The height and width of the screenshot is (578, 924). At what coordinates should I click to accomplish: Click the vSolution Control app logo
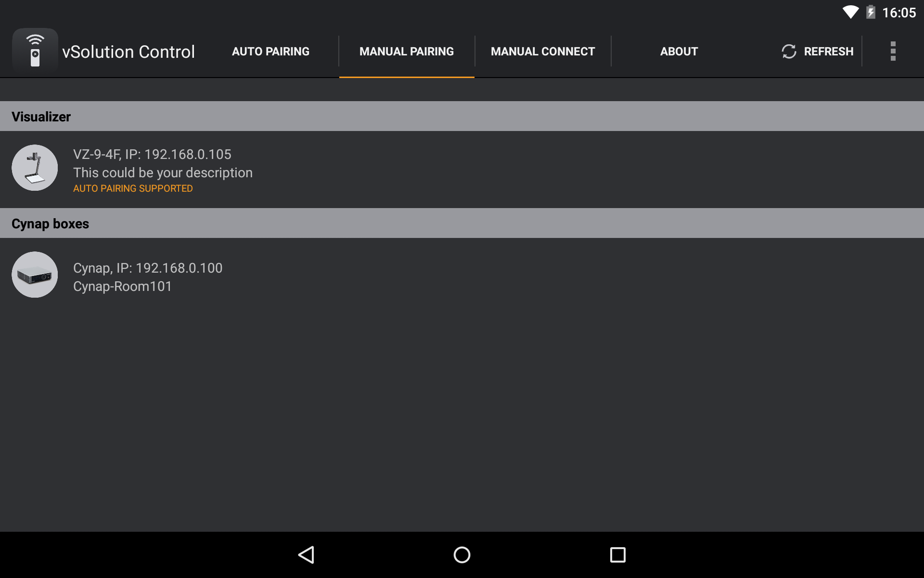[x=35, y=51]
